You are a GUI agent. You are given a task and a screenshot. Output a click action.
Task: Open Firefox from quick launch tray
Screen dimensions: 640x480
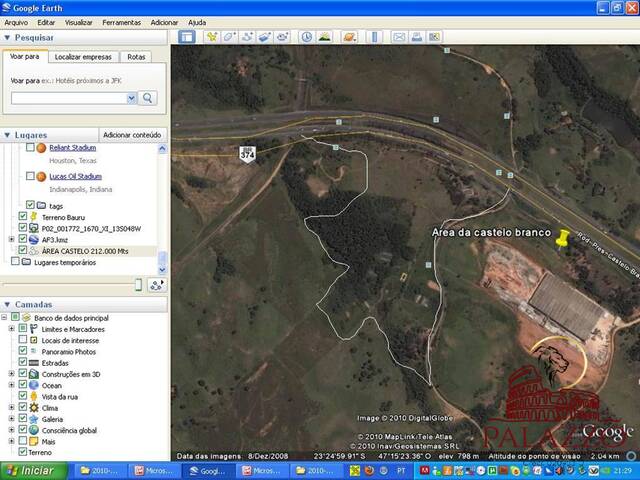point(369,471)
